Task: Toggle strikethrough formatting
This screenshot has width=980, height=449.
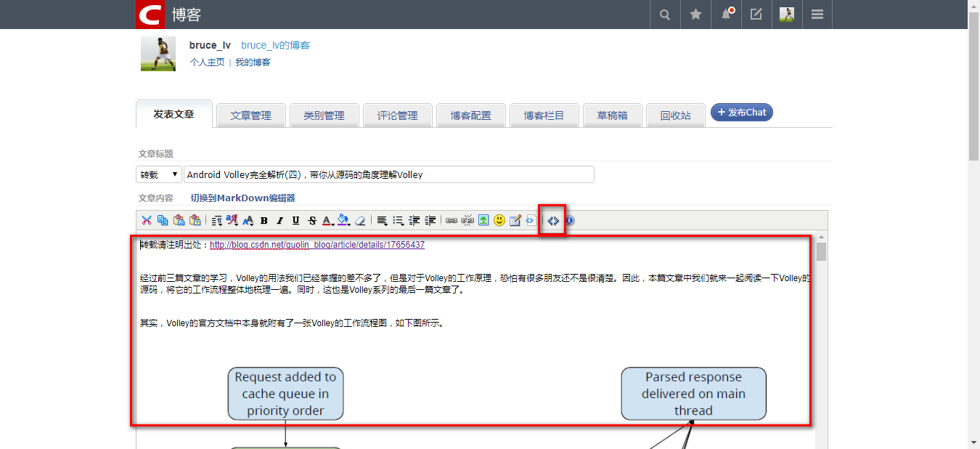Action: [312, 220]
